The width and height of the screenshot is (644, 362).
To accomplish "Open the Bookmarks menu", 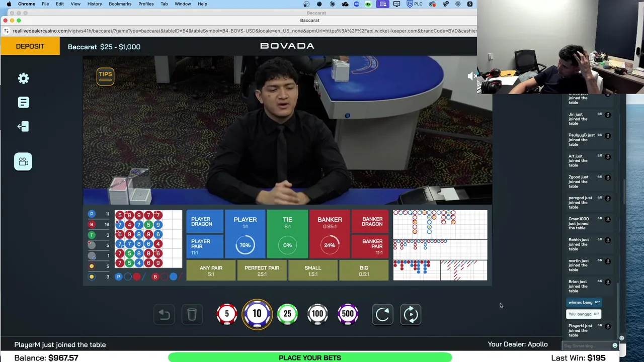I will (120, 4).
